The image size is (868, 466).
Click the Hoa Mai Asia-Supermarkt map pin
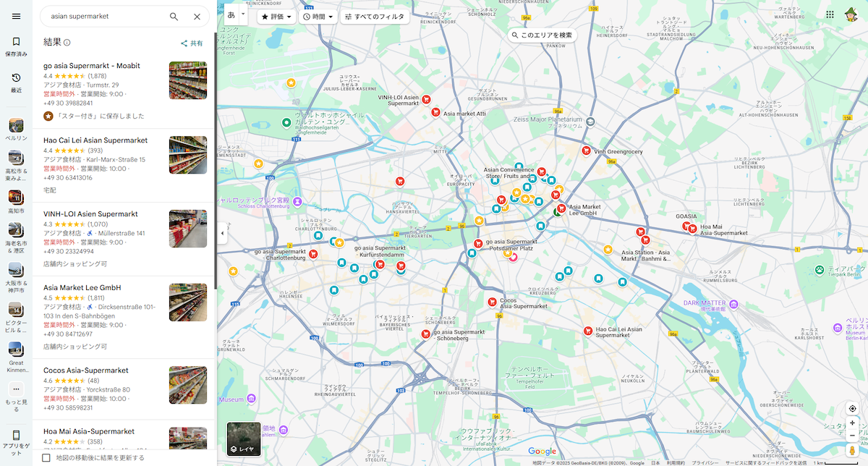point(692,229)
